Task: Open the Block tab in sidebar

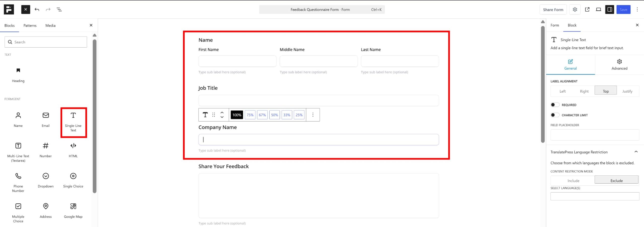Action: coord(572,25)
